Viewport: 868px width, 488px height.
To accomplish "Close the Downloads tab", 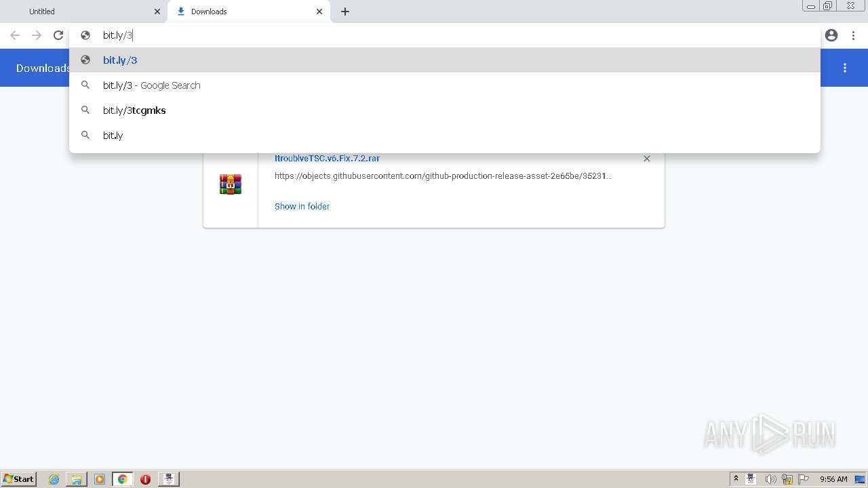I will pos(319,12).
